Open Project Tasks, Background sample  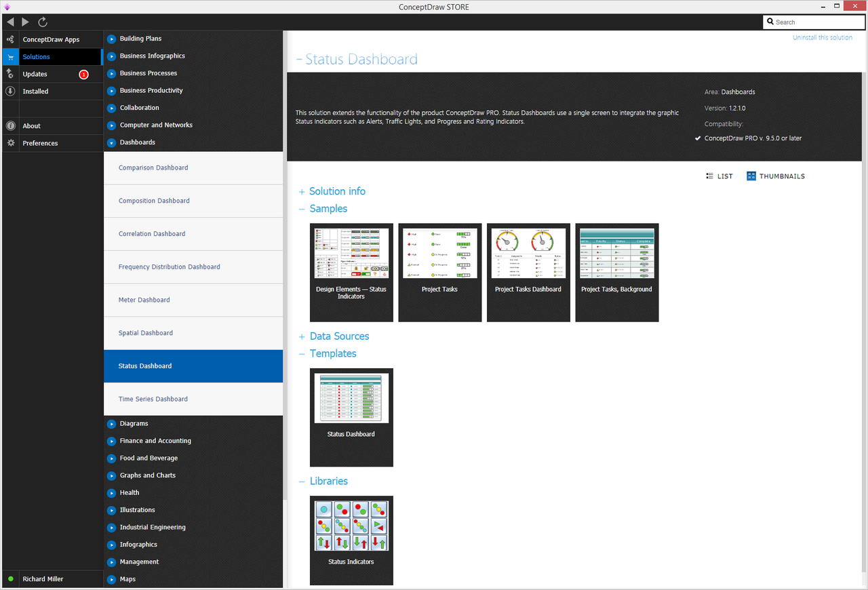(617, 273)
